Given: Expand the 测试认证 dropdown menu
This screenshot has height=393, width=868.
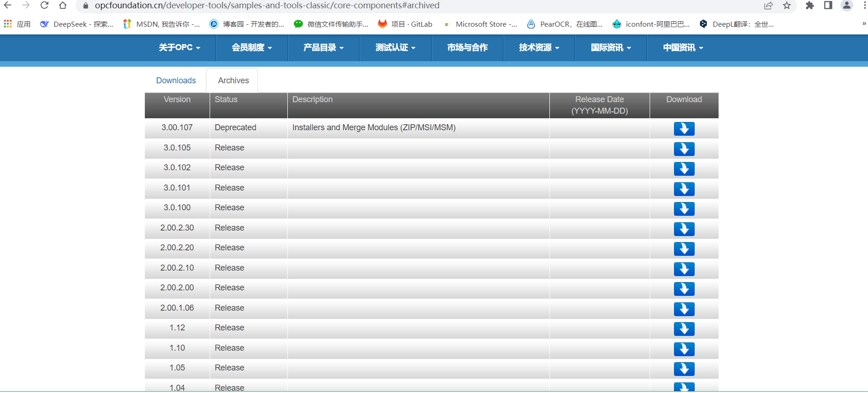Looking at the screenshot, I should pos(395,47).
